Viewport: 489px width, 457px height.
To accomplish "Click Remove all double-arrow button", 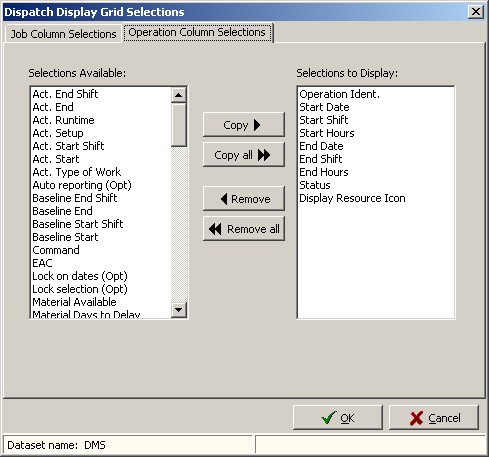I will (244, 229).
